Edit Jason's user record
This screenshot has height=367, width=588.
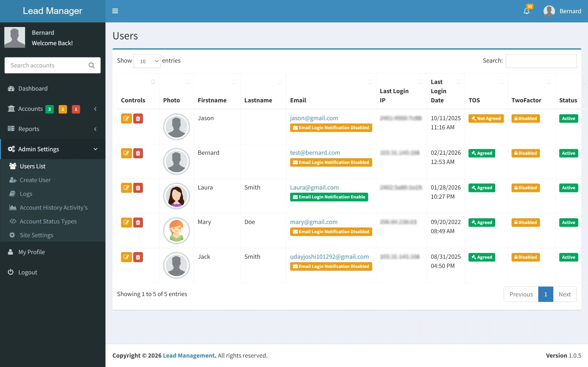pos(126,119)
